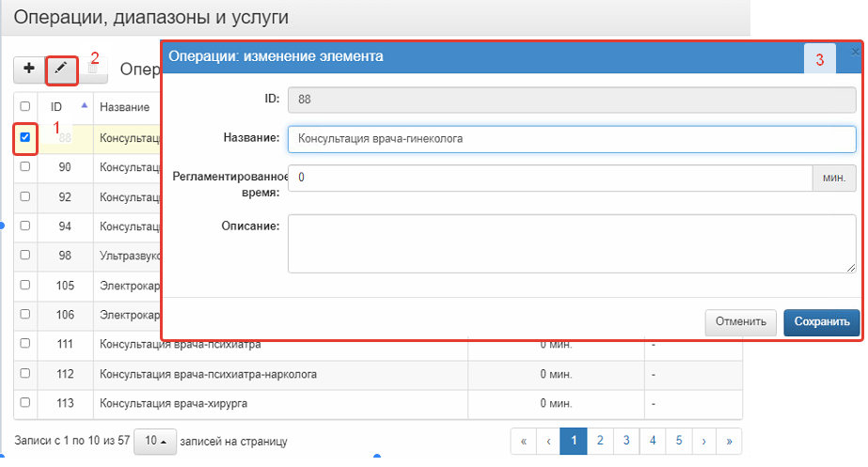Click inside the Описание text area
Screen dimensions: 868x467
571,243
